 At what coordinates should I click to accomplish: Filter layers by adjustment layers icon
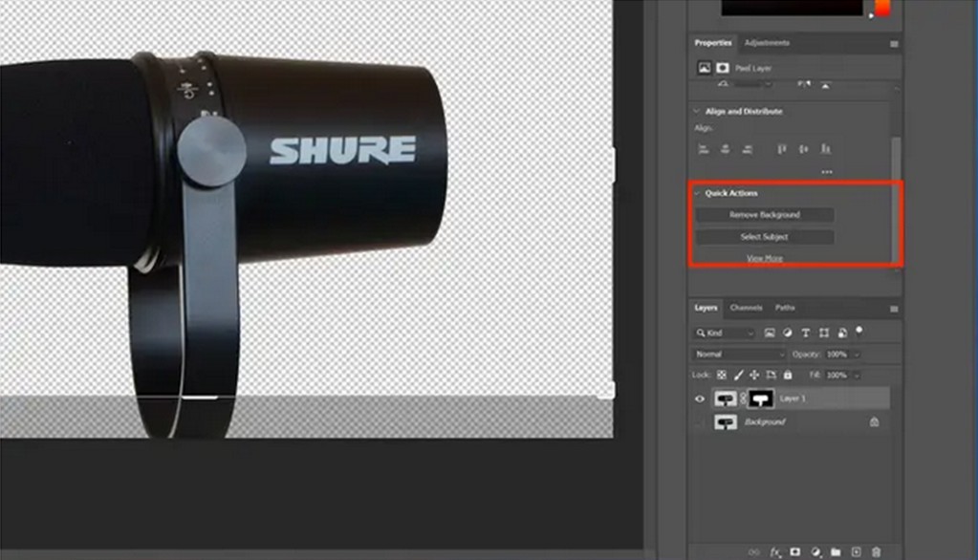pos(787,333)
